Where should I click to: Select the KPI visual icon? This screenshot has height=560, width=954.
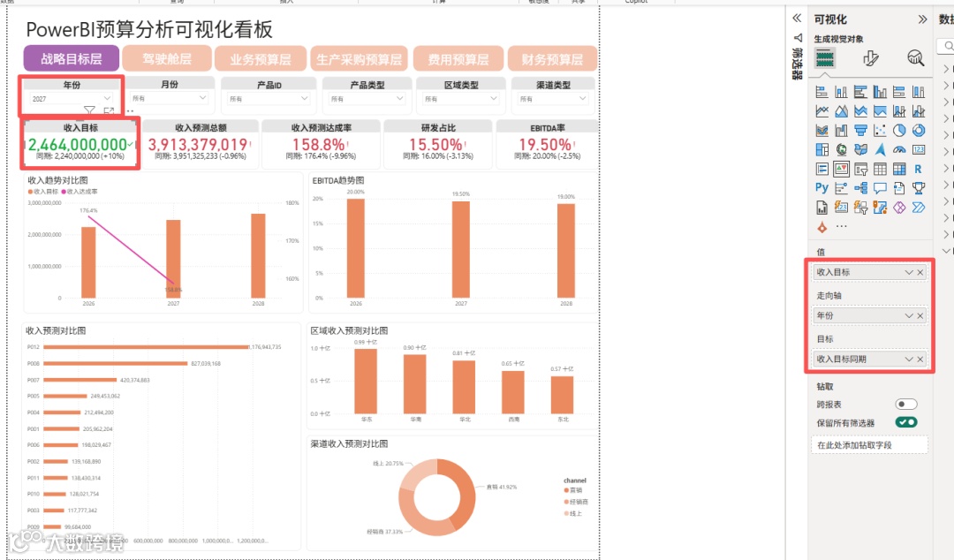tap(842, 169)
